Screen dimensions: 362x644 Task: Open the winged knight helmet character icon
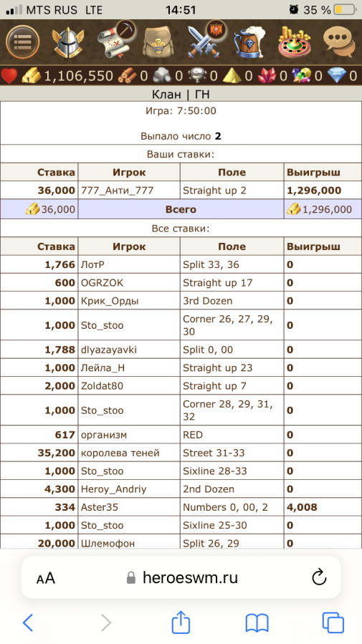point(67,42)
